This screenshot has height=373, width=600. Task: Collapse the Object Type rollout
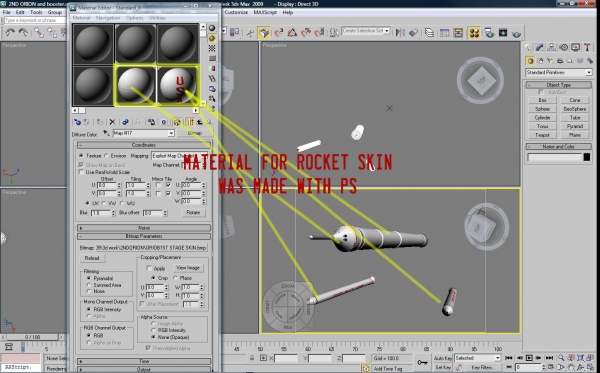(559, 85)
